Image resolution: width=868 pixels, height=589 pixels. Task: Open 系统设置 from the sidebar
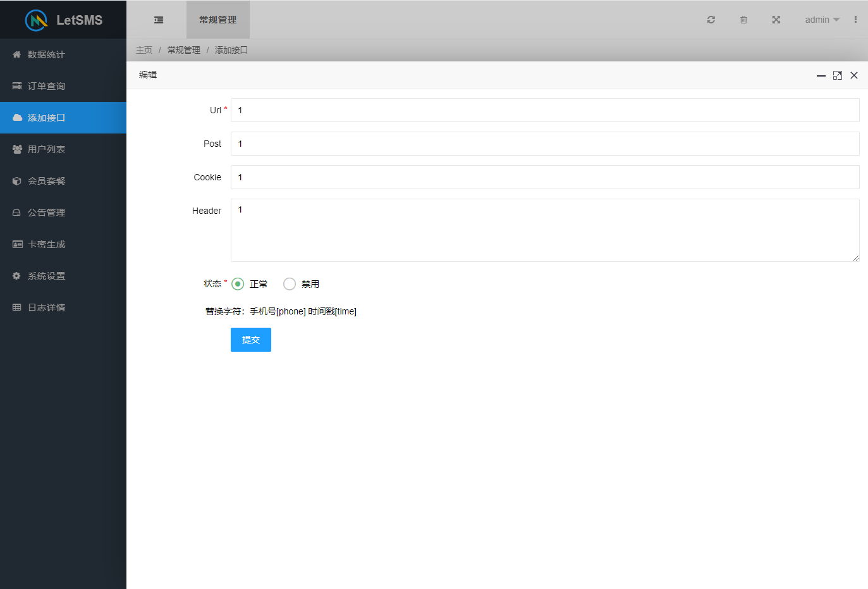[x=46, y=276]
